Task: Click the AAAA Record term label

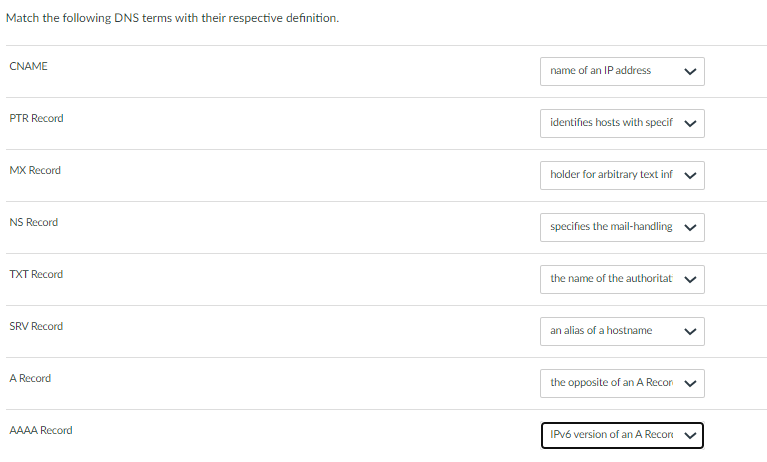Action: (x=40, y=430)
